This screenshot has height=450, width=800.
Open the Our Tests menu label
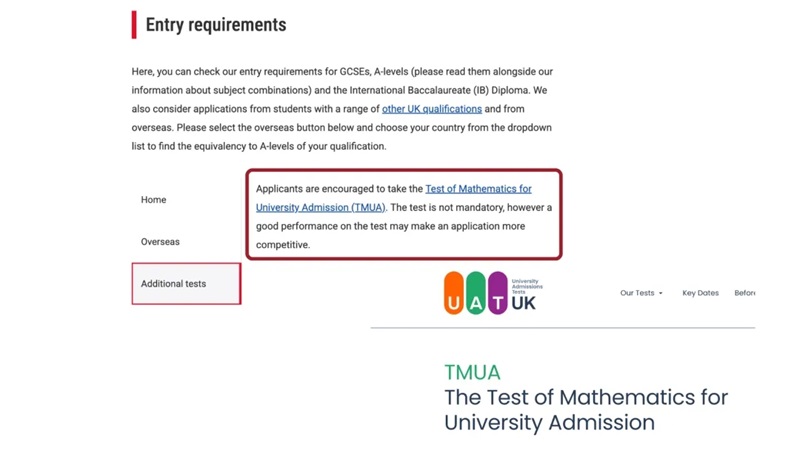coord(637,293)
